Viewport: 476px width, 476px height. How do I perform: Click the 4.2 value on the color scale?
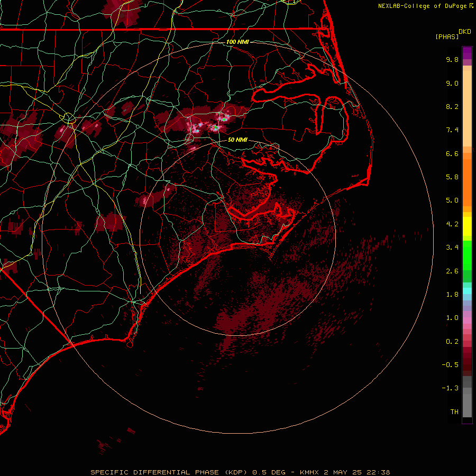click(x=452, y=224)
